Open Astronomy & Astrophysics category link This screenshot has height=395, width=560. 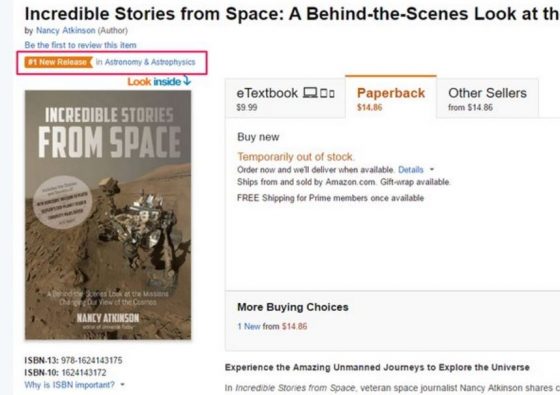click(x=150, y=62)
